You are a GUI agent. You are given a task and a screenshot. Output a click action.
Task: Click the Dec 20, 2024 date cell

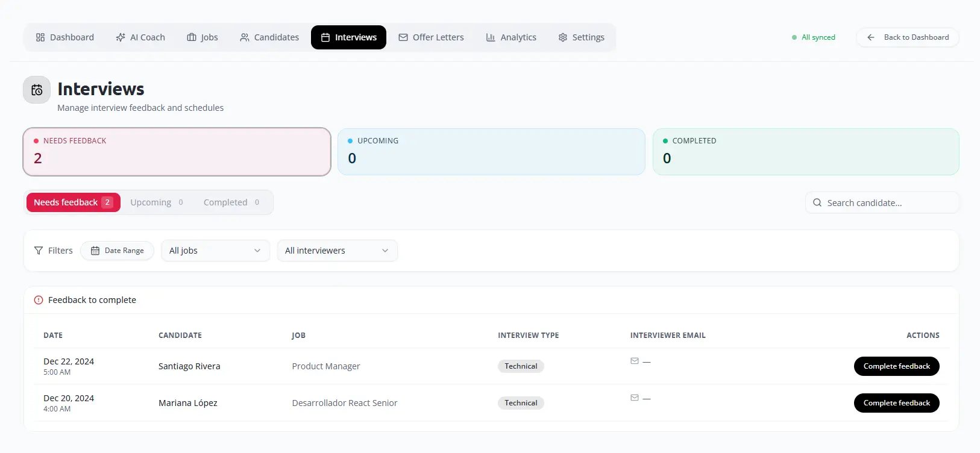click(x=69, y=403)
